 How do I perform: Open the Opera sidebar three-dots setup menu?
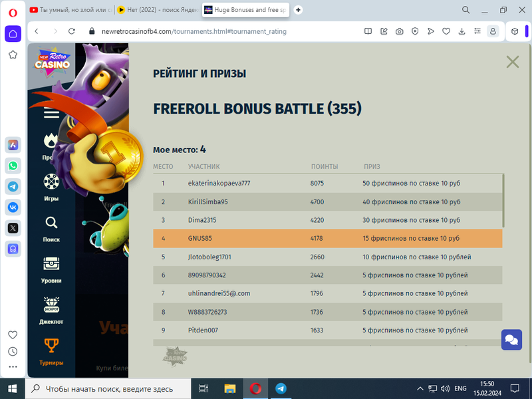coord(13,366)
